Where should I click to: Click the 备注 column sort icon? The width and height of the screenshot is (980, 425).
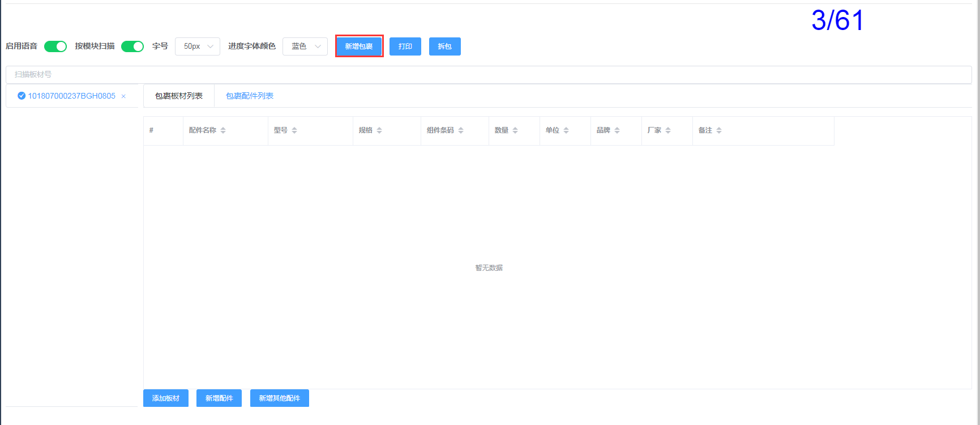coord(719,130)
